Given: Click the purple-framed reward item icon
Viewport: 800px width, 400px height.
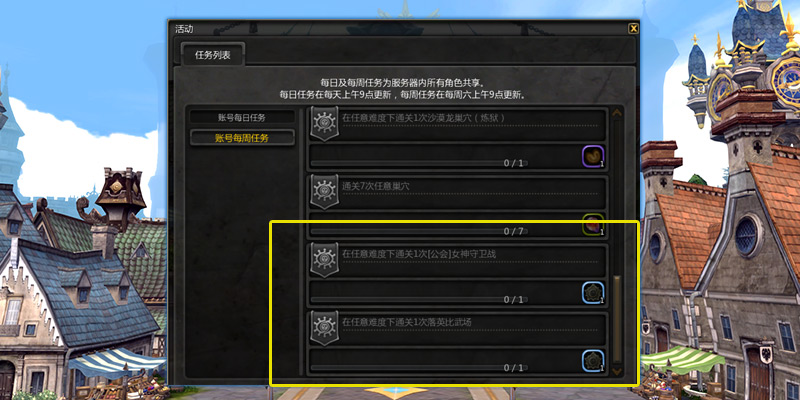Looking at the screenshot, I should (x=593, y=157).
